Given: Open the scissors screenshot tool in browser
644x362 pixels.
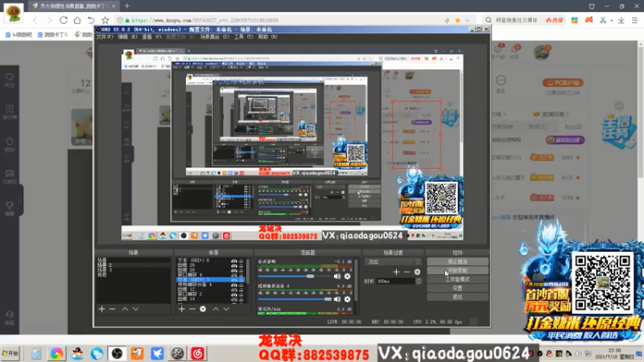Looking at the screenshot, I should [x=602, y=20].
